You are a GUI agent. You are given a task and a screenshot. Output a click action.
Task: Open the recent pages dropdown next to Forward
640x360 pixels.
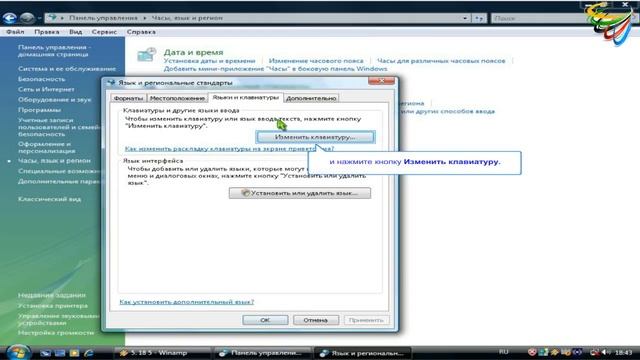click(x=39, y=18)
